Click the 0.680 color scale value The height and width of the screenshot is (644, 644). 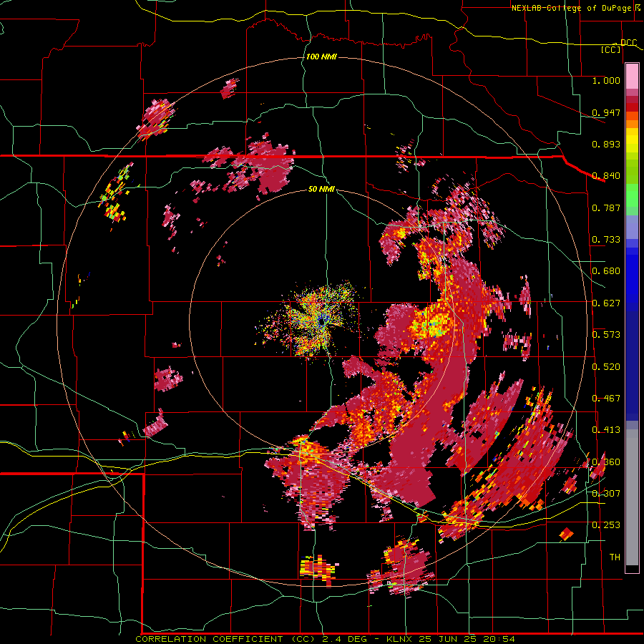(606, 271)
